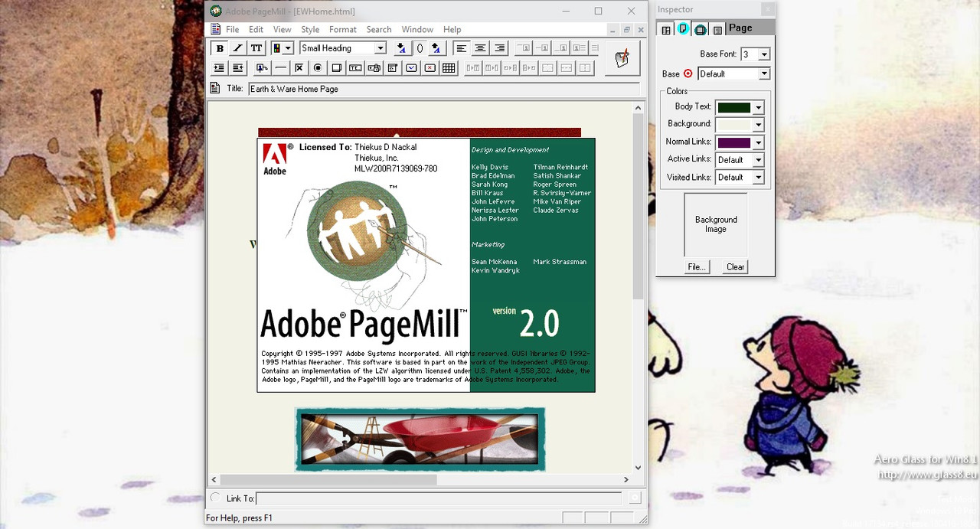Click the vertical scrollbar thumb in the page view
The width and height of the screenshot is (980, 529).
[638, 207]
